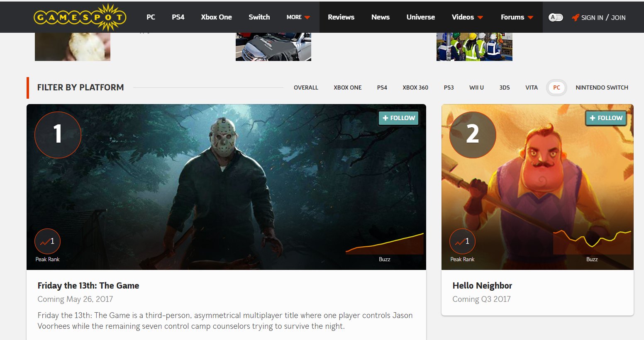Click rank number 1 circle badge
The image size is (644, 340).
coord(58,135)
